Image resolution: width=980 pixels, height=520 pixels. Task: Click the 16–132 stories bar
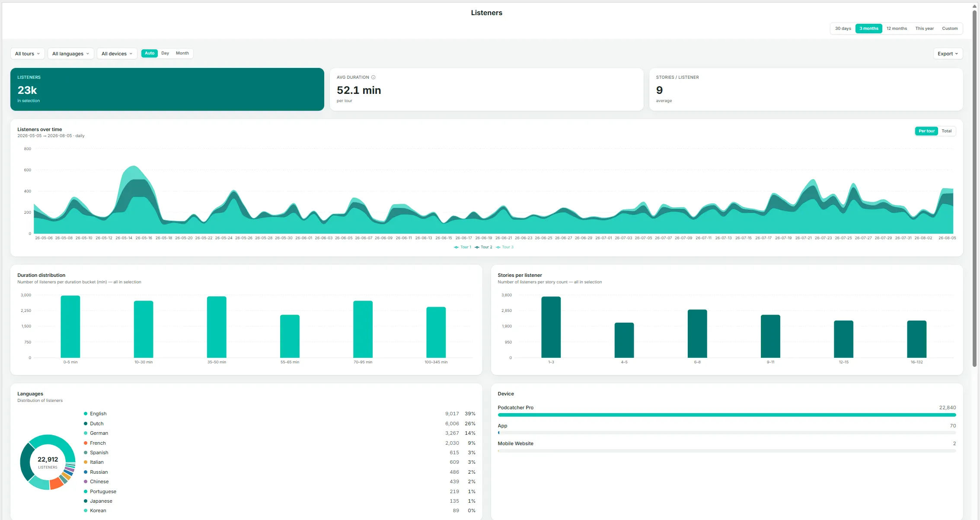(916, 339)
